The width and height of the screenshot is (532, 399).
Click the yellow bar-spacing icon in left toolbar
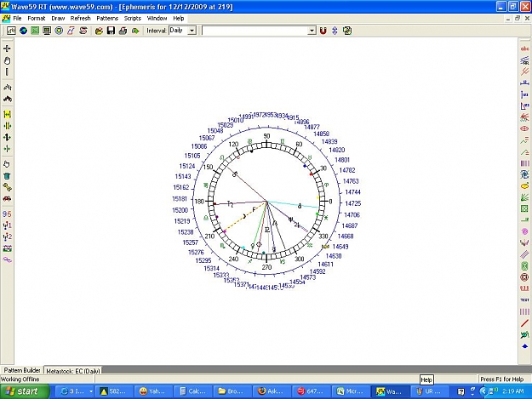pyautogui.click(x=7, y=115)
